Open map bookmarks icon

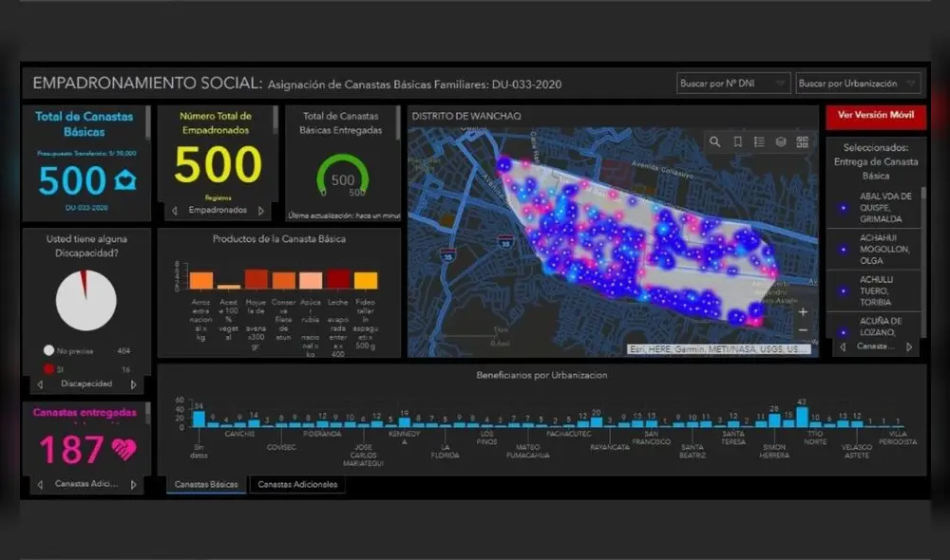tap(737, 142)
